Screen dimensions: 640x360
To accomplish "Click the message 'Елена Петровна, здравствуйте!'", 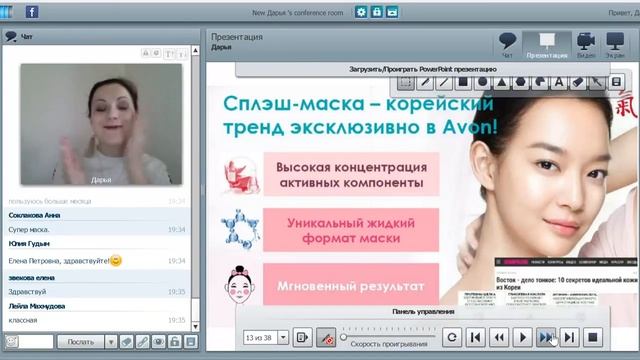I will click(x=59, y=261).
